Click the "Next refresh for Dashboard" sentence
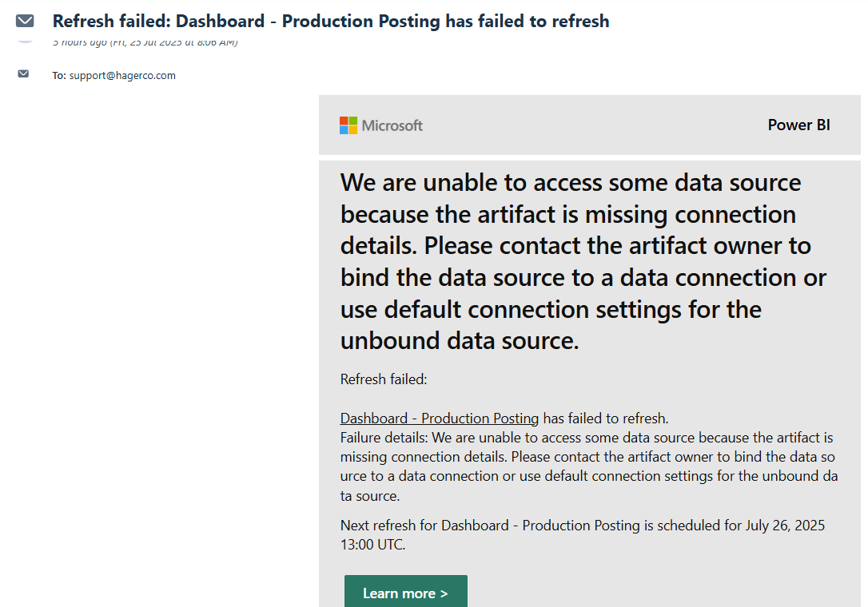 583,534
